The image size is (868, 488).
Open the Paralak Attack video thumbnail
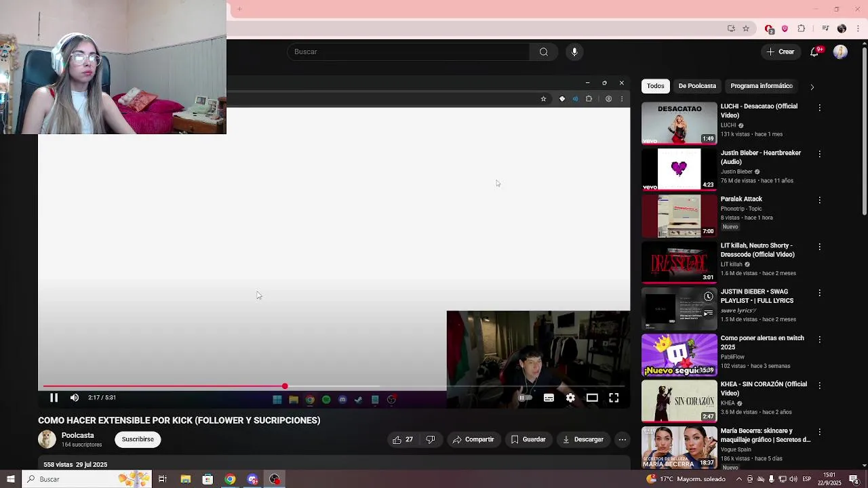click(x=679, y=216)
